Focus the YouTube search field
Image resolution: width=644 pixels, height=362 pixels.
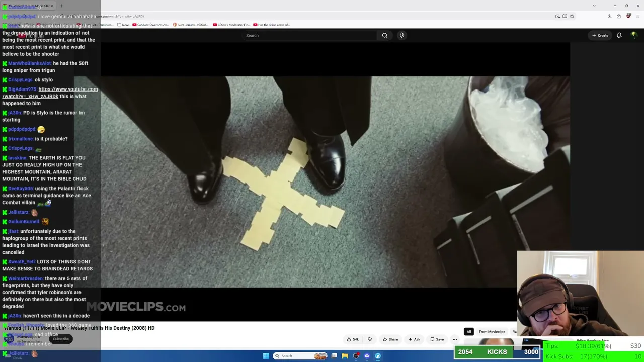point(309,35)
